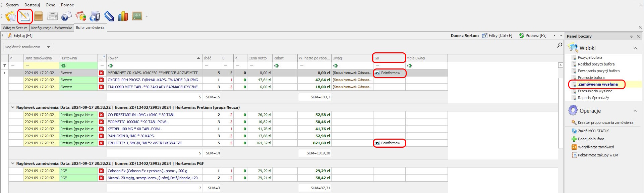Click the newspaper toolbar icon
This screenshot has width=644, height=193.
click(53, 16)
